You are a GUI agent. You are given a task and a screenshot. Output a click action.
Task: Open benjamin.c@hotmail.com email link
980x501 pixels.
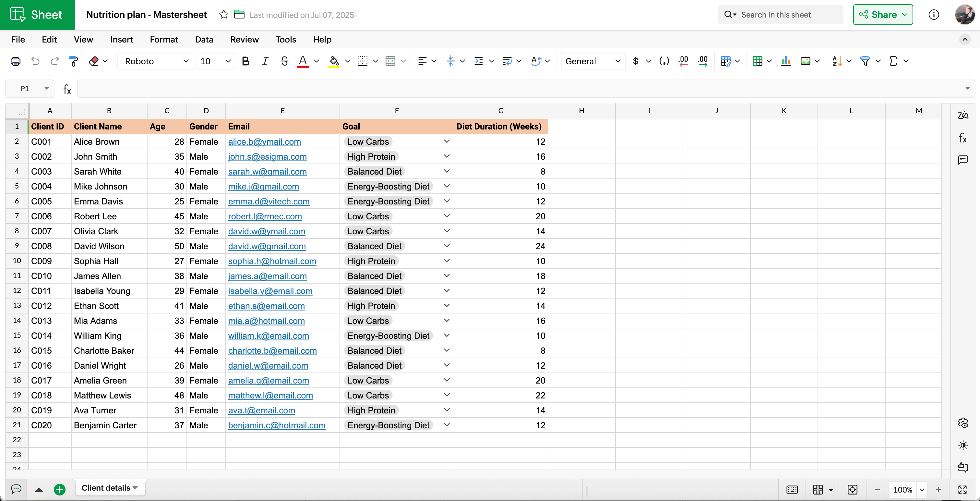[x=277, y=425]
